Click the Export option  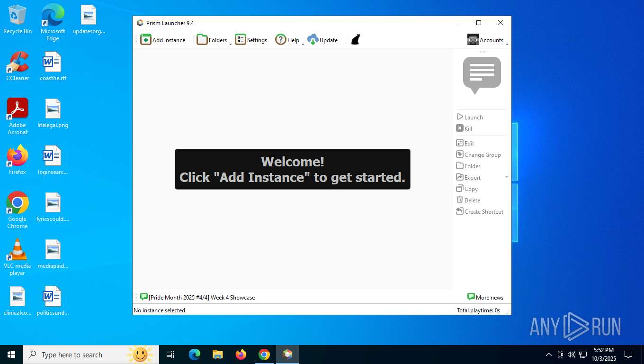(x=468, y=177)
